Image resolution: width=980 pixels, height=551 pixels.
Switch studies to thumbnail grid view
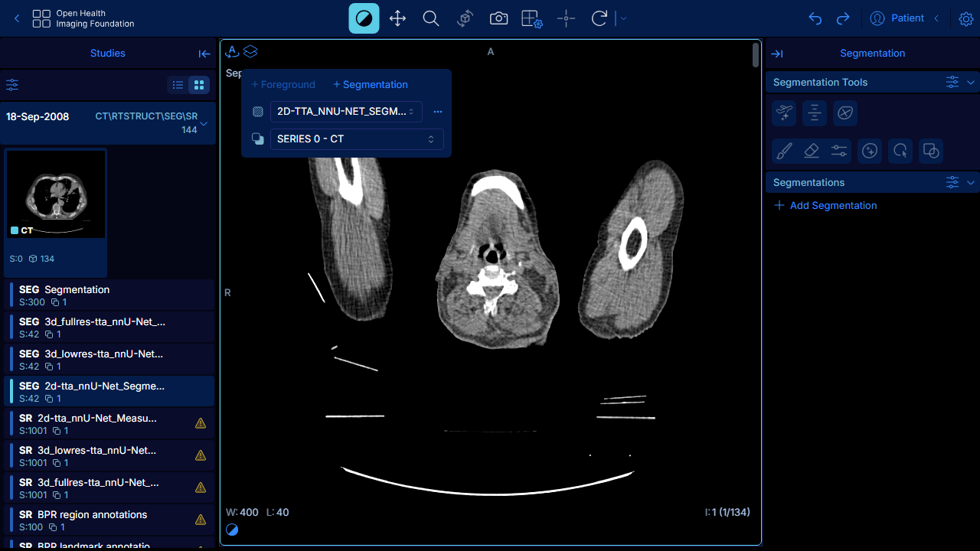pyautogui.click(x=199, y=85)
